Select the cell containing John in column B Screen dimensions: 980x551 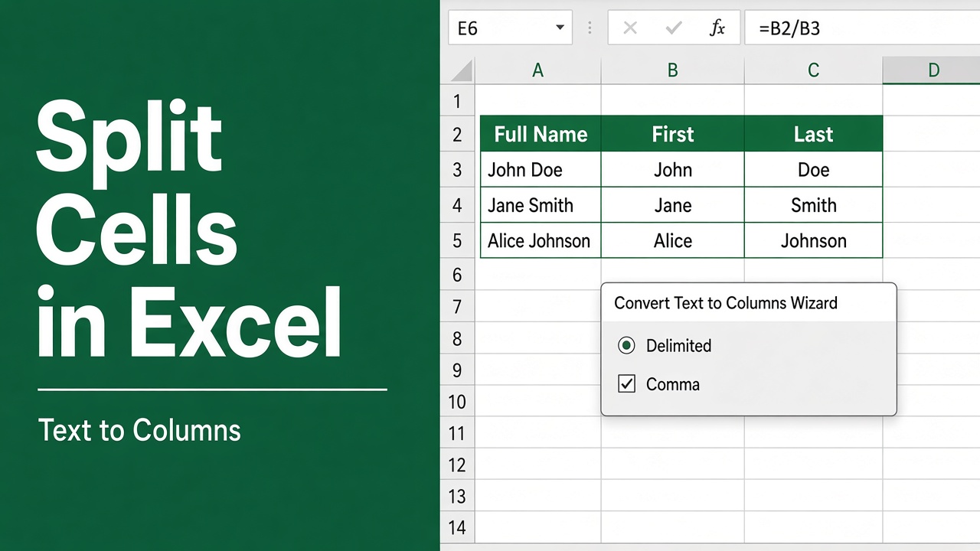point(673,169)
